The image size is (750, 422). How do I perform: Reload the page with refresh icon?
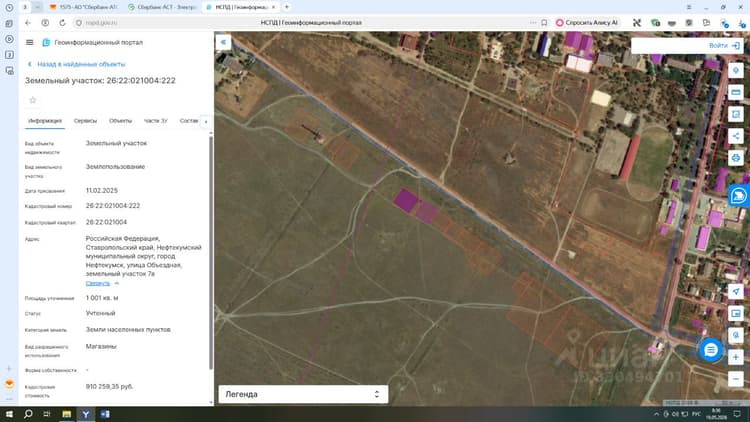pyautogui.click(x=62, y=22)
